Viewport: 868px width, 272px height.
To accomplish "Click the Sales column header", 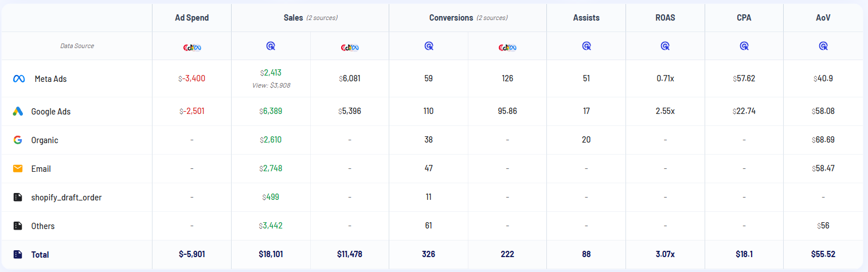I will tap(293, 18).
